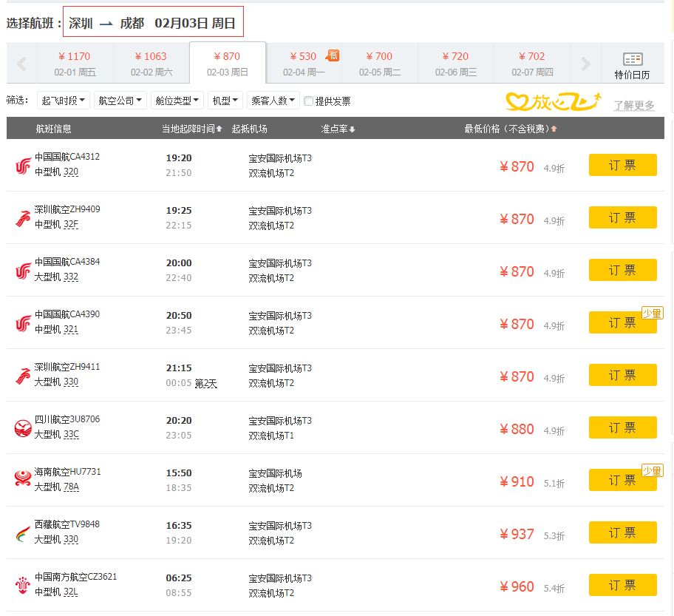Click the ¥937 price of TV9848
Image resolution: width=674 pixels, height=616 pixels.
(517, 534)
